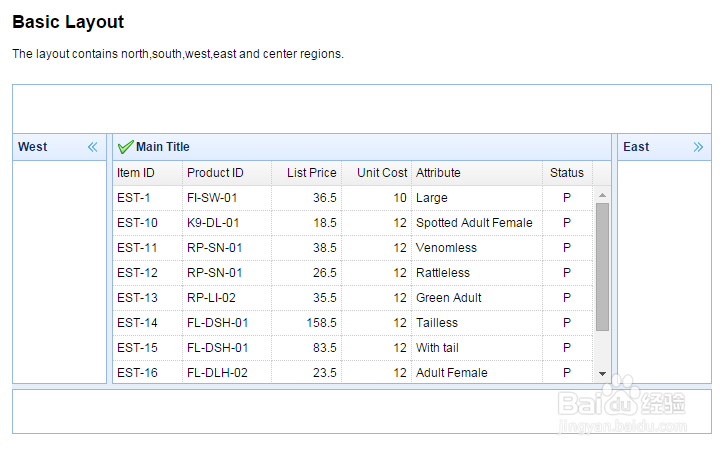
Task: Click the 158.5 list price cell
Action: [x=319, y=323]
